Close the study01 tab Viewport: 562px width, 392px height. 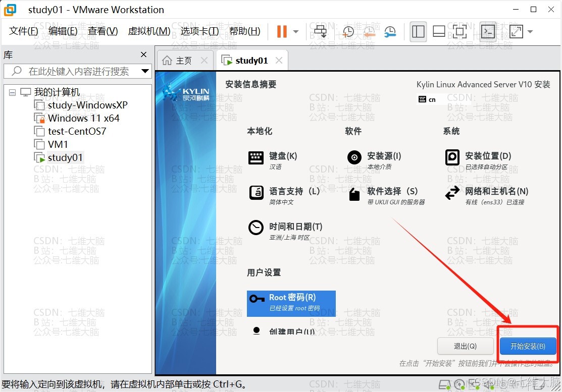(279, 61)
